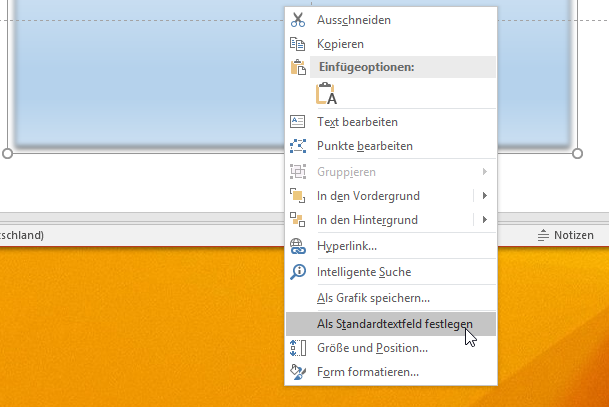Choose Text bearbeiten menu entry

391,122
